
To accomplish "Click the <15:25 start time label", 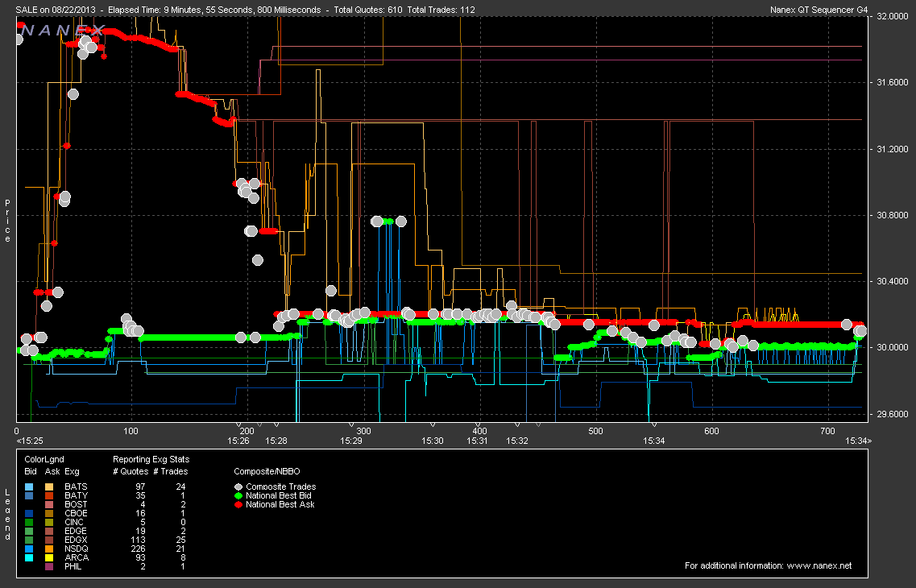I will point(29,441).
